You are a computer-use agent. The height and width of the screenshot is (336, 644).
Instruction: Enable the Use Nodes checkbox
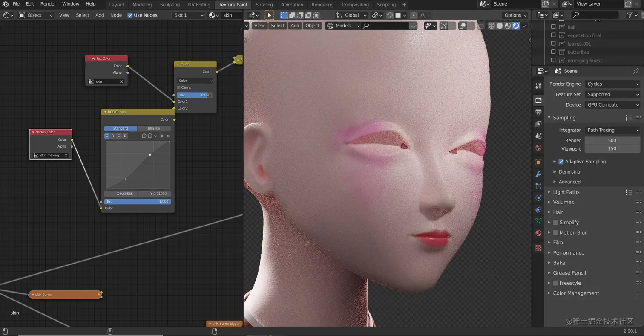[130, 15]
